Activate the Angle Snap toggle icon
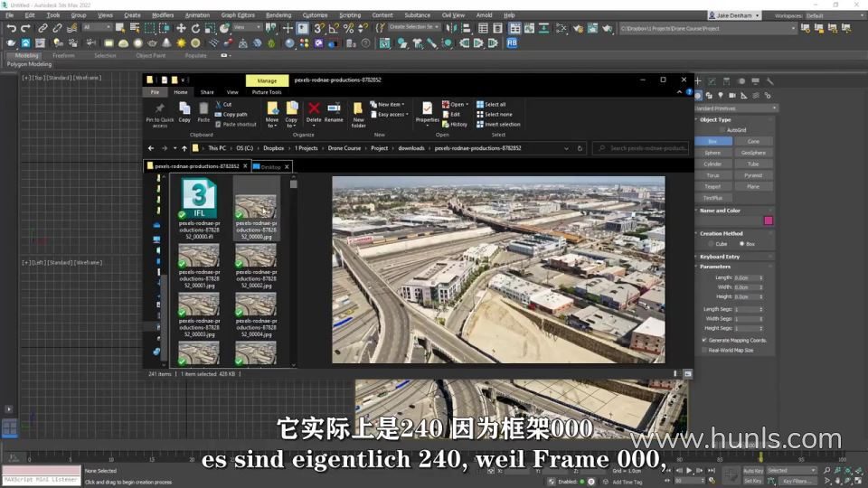The width and height of the screenshot is (868, 488). tap(334, 28)
